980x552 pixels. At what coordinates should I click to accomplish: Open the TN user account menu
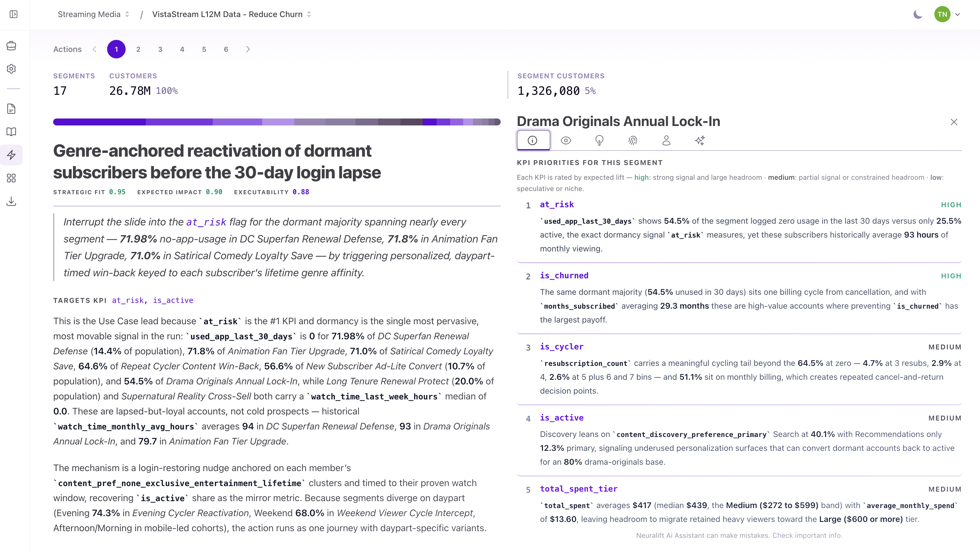[x=947, y=14]
